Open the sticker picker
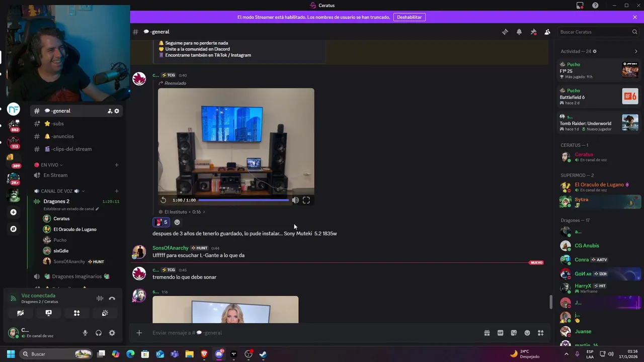The width and height of the screenshot is (644, 362). tap(514, 333)
